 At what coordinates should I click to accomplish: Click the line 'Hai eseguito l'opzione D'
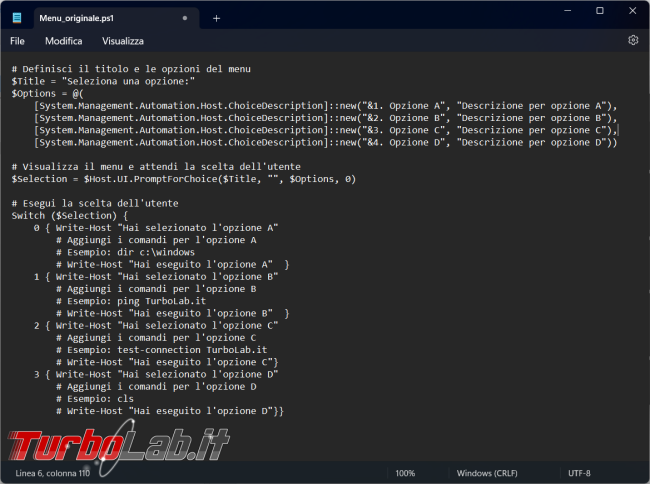[x=170, y=411]
